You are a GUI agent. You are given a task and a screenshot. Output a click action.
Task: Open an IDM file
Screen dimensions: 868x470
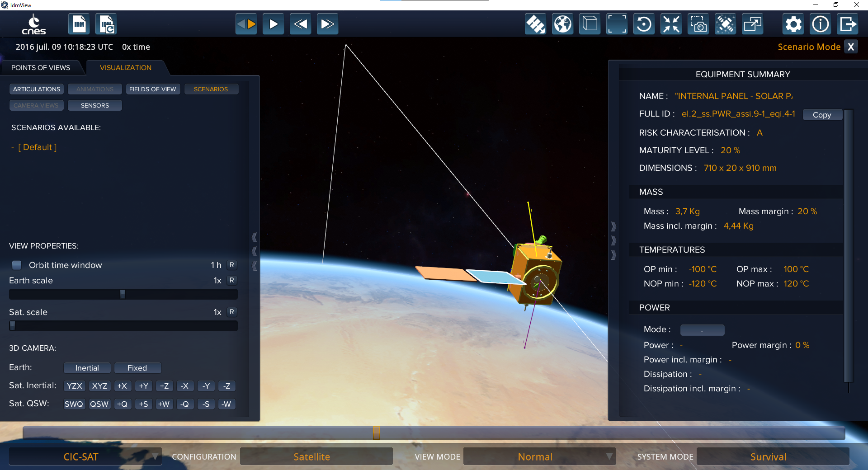point(79,24)
